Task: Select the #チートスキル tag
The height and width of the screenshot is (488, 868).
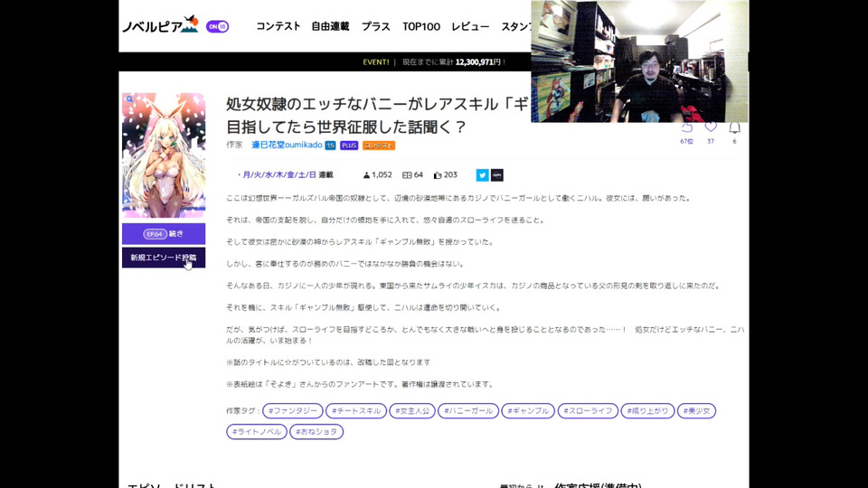Action: [356, 411]
